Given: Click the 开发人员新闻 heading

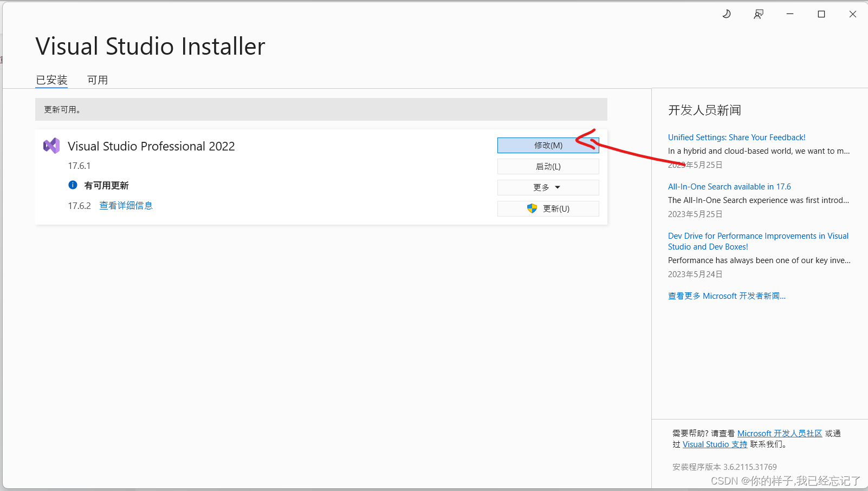Looking at the screenshot, I should (x=704, y=110).
